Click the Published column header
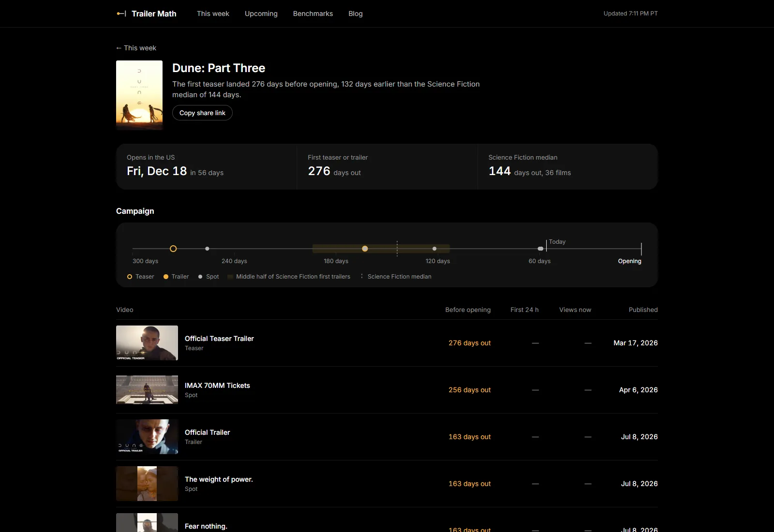Screen dimensions: 774x532 643,310
